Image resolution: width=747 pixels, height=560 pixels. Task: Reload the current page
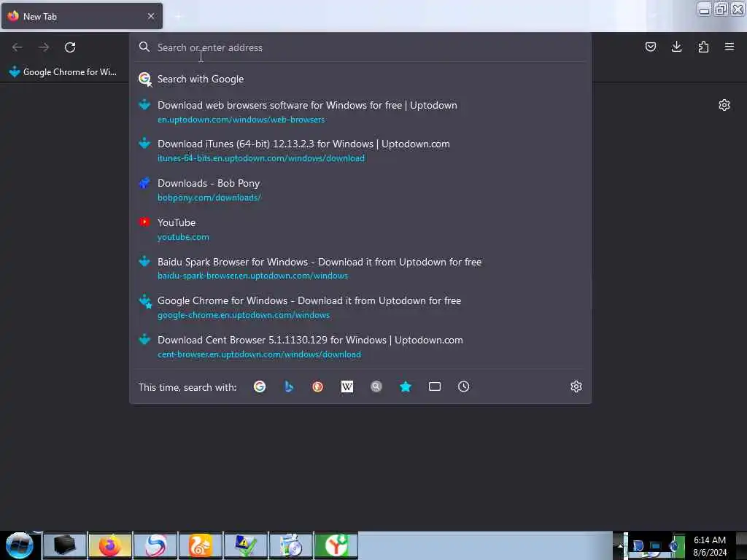pyautogui.click(x=70, y=47)
